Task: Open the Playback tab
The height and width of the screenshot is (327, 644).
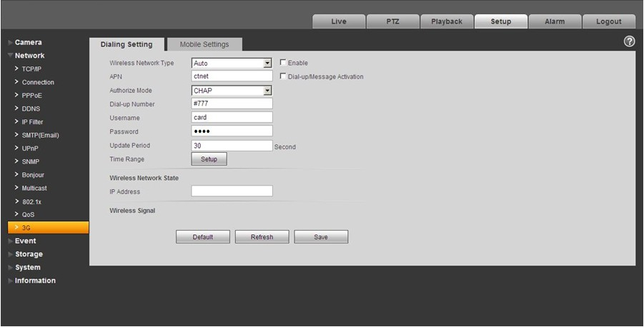Action: pos(447,21)
